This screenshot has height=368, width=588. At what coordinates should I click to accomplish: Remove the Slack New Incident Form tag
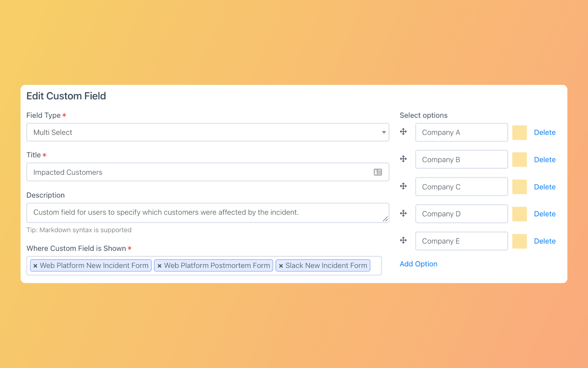pos(281,265)
